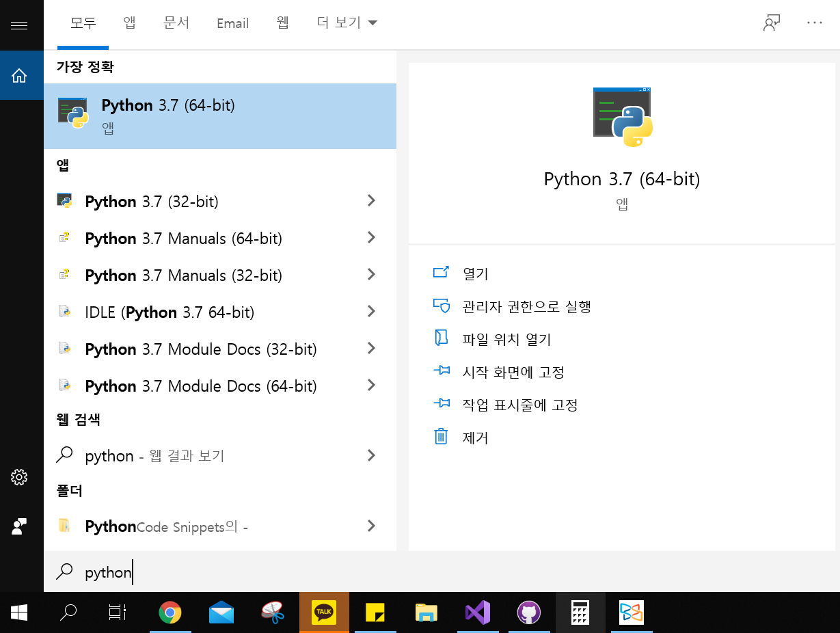Open Task View in the taskbar
The height and width of the screenshot is (633, 840).
(118, 612)
